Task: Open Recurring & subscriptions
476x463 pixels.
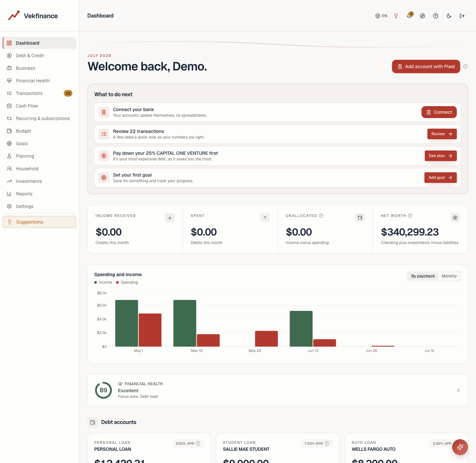Action: [x=40, y=118]
